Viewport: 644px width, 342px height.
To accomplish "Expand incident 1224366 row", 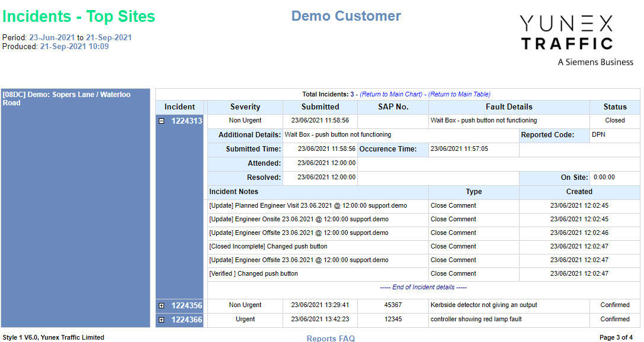I will [161, 320].
